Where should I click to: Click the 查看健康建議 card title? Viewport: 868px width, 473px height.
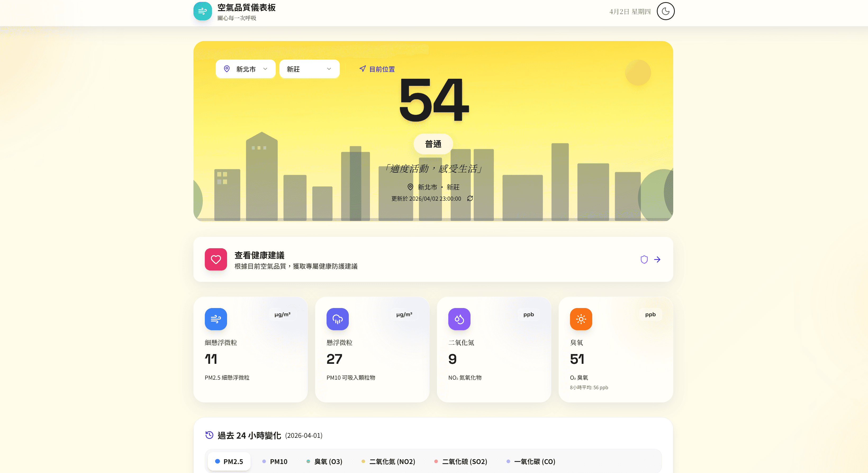click(259, 255)
